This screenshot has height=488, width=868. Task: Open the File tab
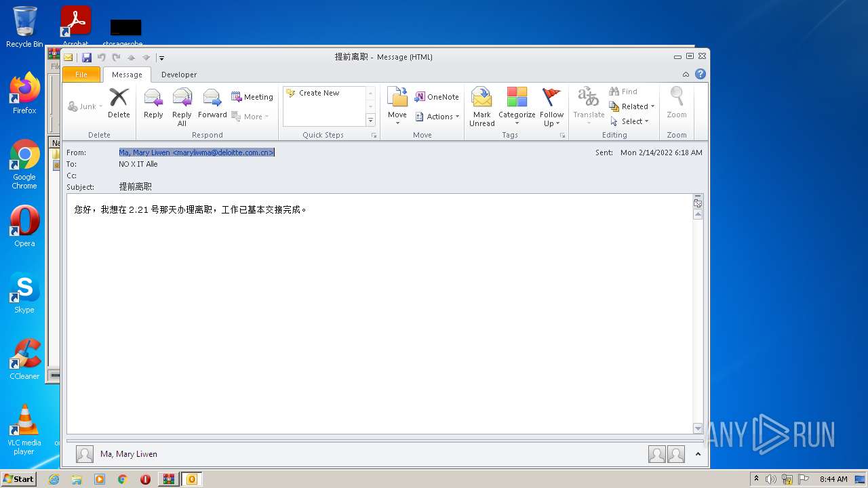[81, 75]
